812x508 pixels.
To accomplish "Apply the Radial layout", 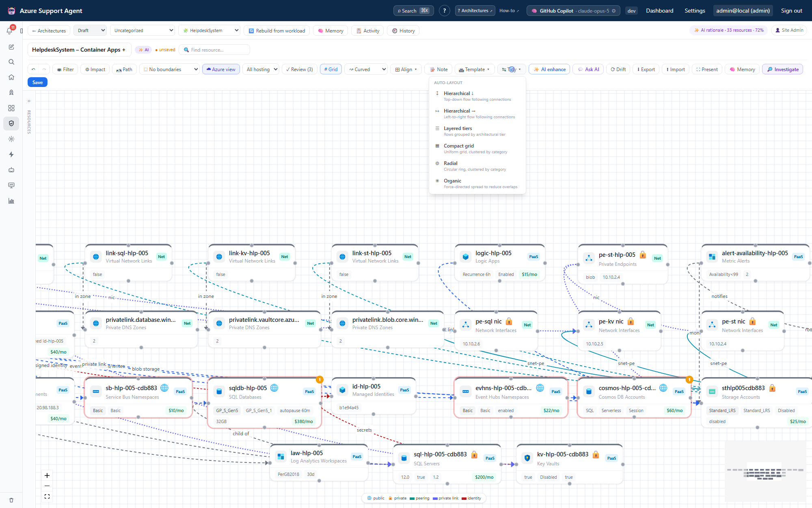I will click(x=477, y=166).
